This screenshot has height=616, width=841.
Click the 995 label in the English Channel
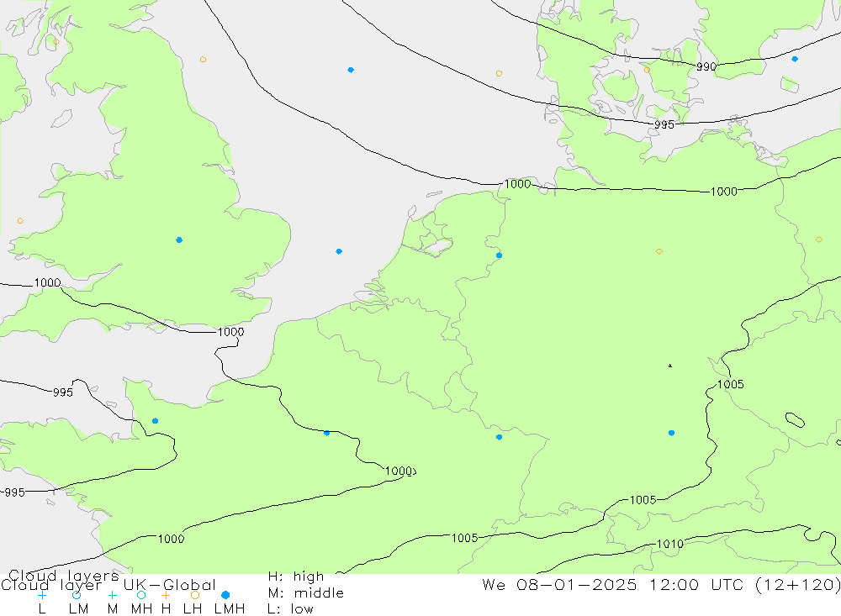pyautogui.click(x=63, y=392)
